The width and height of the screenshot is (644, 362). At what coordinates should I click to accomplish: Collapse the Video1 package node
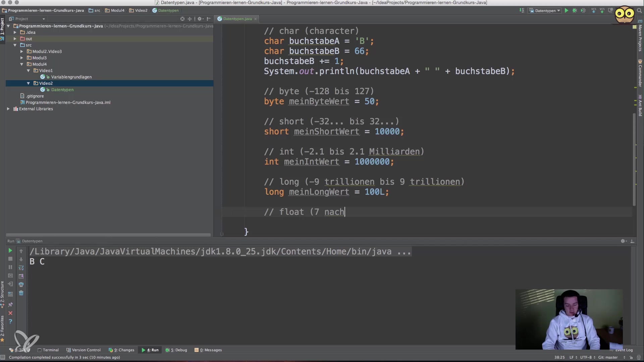(x=29, y=71)
